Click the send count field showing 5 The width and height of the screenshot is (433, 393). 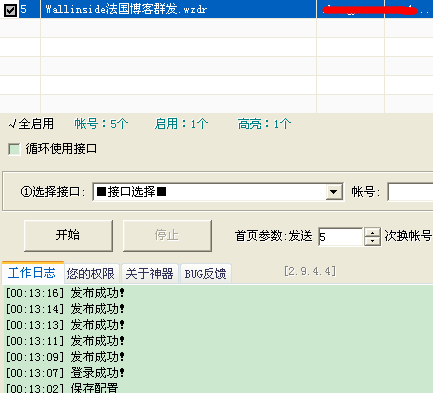pos(340,237)
